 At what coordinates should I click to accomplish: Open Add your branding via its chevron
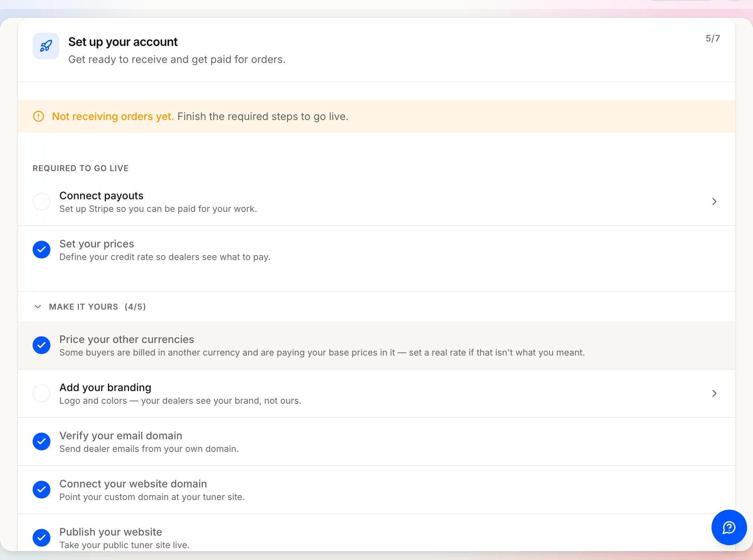[714, 393]
